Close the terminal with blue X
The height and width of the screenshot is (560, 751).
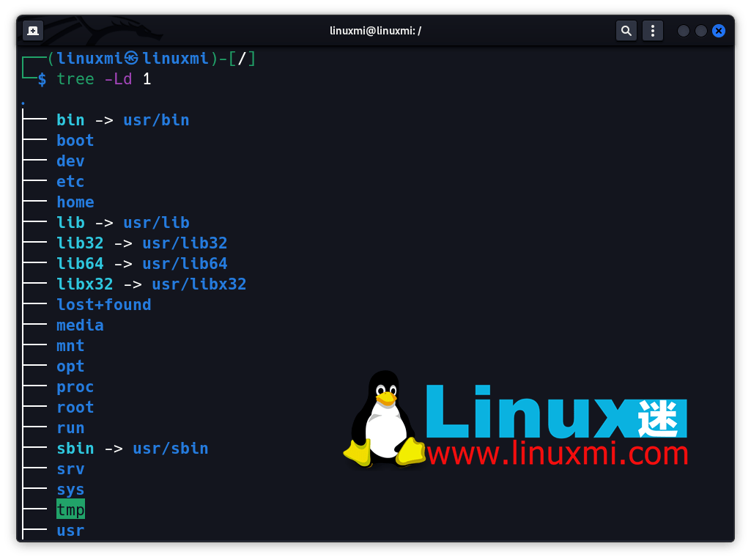(719, 31)
